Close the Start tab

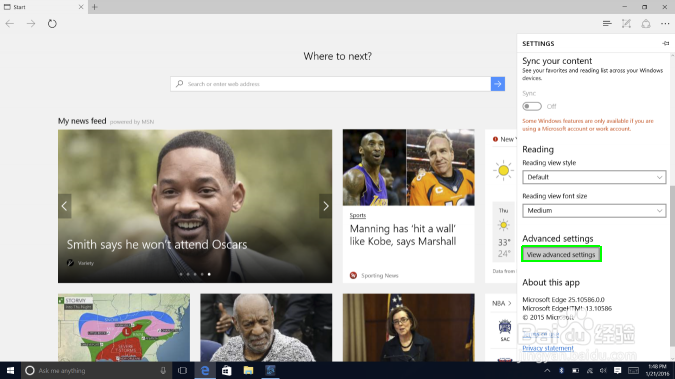pos(81,7)
